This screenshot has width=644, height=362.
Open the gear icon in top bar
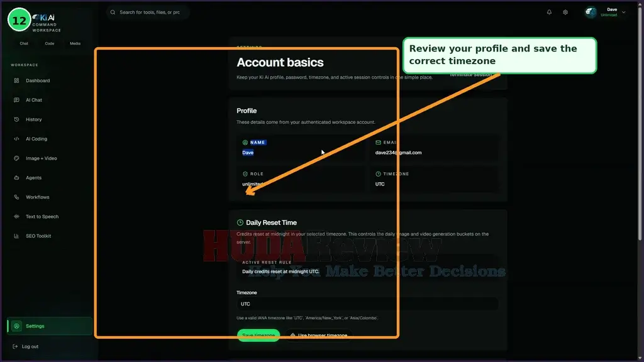(x=565, y=13)
